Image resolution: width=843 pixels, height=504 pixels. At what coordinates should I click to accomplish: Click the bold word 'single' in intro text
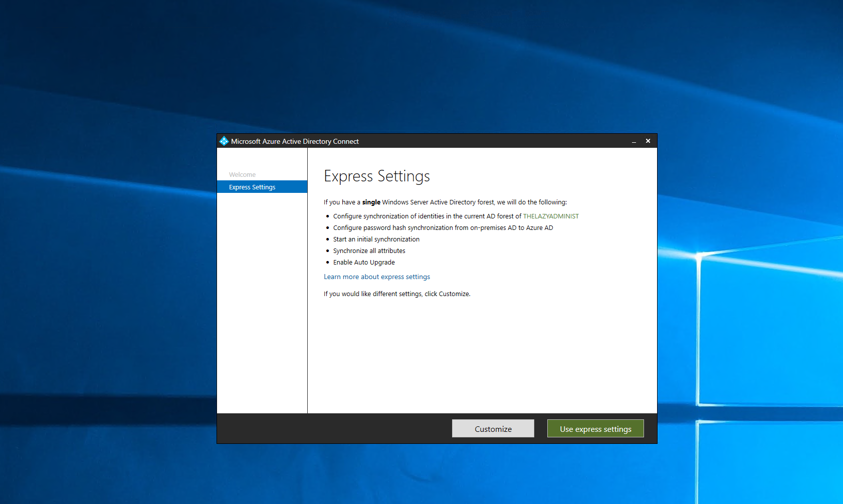371,202
